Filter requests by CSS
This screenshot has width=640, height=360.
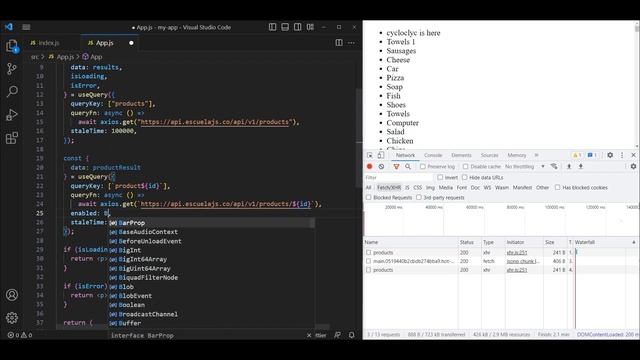pos(418,187)
